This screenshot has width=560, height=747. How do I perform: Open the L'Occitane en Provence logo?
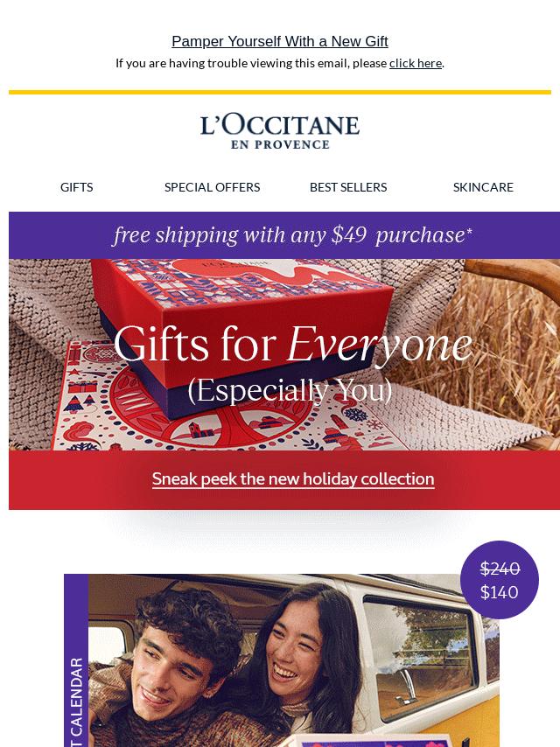[x=280, y=132]
